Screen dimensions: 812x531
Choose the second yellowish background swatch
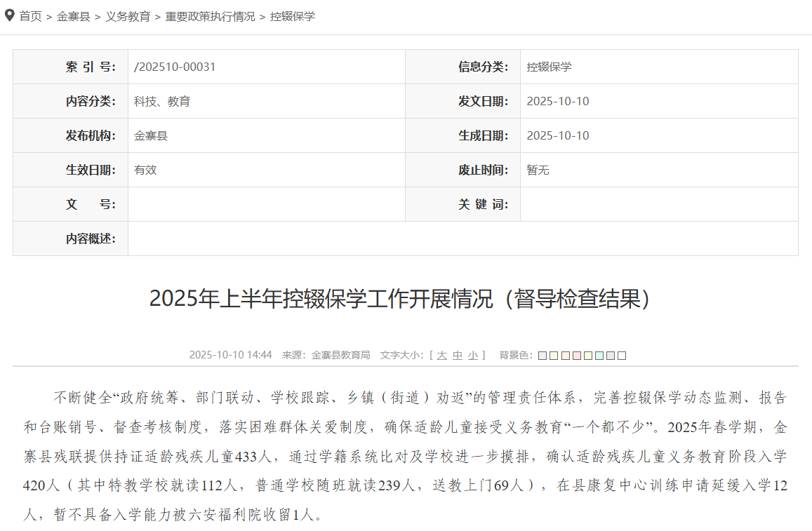coord(554,356)
